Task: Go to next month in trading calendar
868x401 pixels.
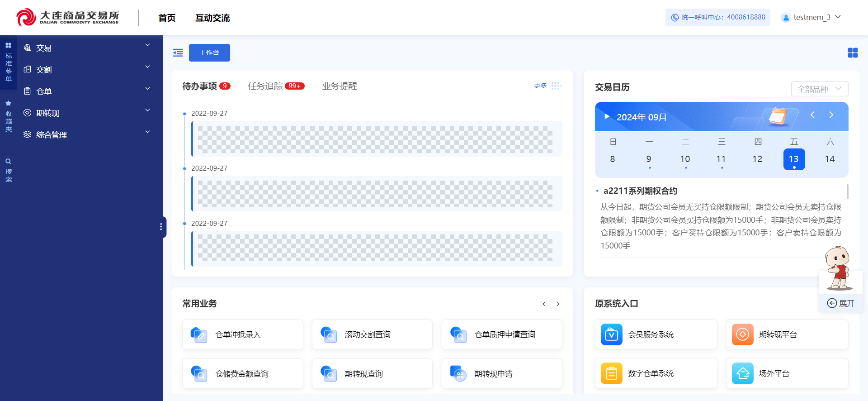Action: [831, 115]
